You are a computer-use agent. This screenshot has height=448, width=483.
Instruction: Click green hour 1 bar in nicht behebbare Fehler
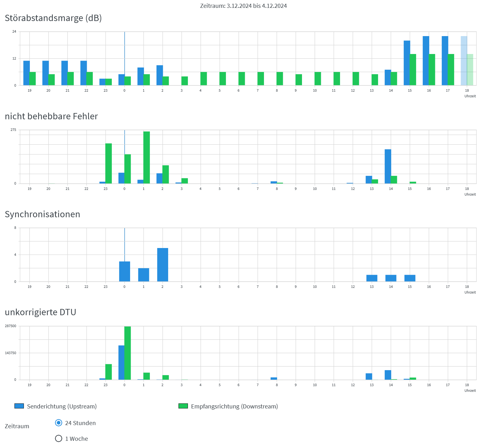pyautogui.click(x=146, y=157)
